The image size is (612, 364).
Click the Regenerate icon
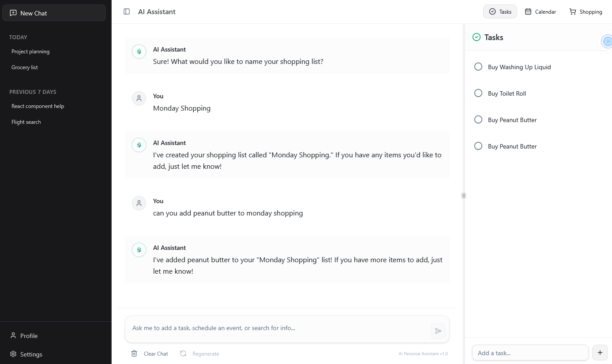[183, 353]
